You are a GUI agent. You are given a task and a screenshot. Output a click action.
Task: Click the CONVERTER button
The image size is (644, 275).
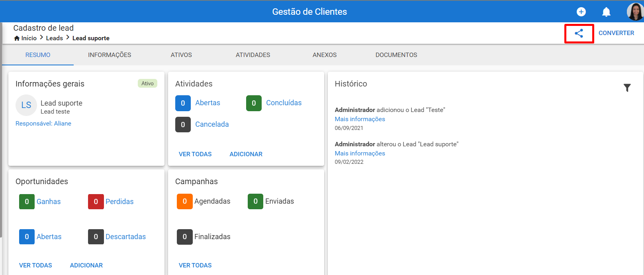pyautogui.click(x=616, y=33)
